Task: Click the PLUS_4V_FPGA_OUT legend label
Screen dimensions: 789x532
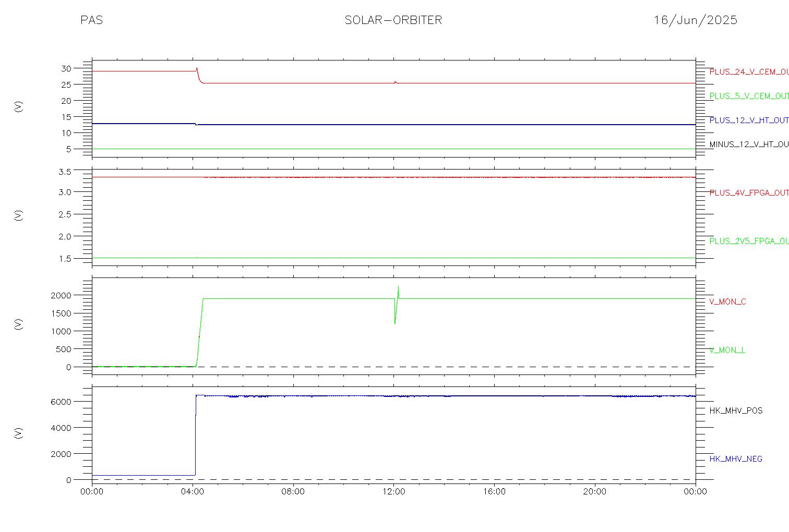Action: coord(749,192)
